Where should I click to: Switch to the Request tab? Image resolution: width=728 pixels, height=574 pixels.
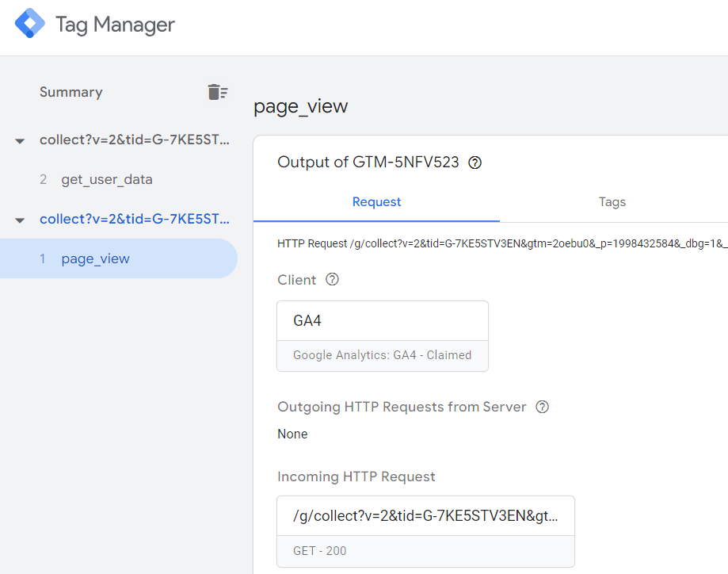pyautogui.click(x=376, y=202)
